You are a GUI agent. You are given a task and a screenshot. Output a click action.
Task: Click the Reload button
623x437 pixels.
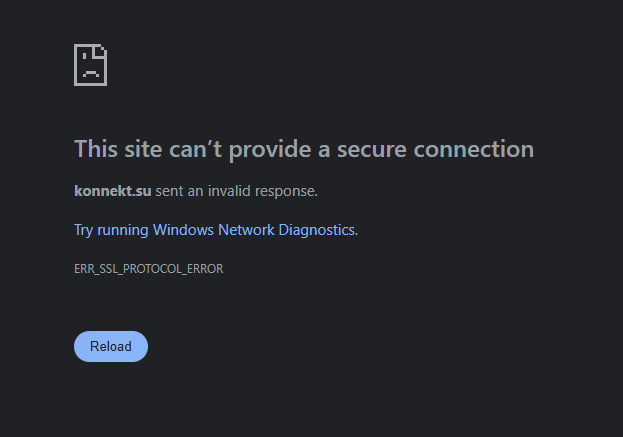pos(111,346)
